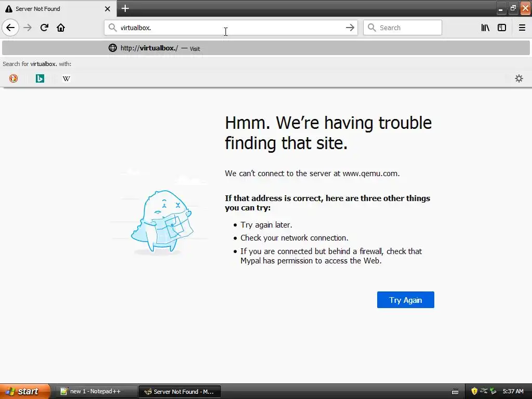Click the 'Search for virtualbox. with:' label

coord(37,64)
